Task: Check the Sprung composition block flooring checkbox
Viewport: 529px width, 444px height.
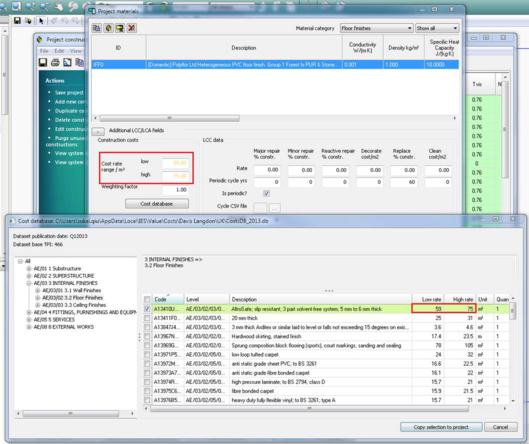Action: [x=147, y=345]
